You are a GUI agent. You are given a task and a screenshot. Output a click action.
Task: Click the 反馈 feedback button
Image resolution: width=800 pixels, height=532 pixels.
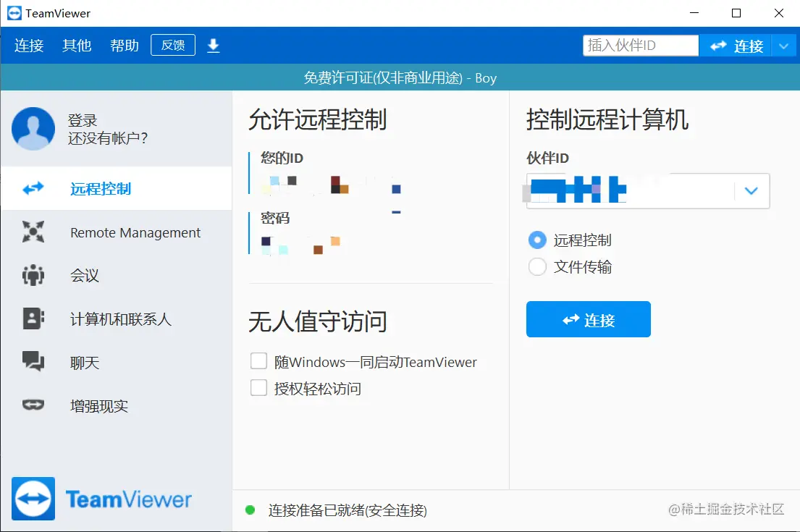coord(173,45)
